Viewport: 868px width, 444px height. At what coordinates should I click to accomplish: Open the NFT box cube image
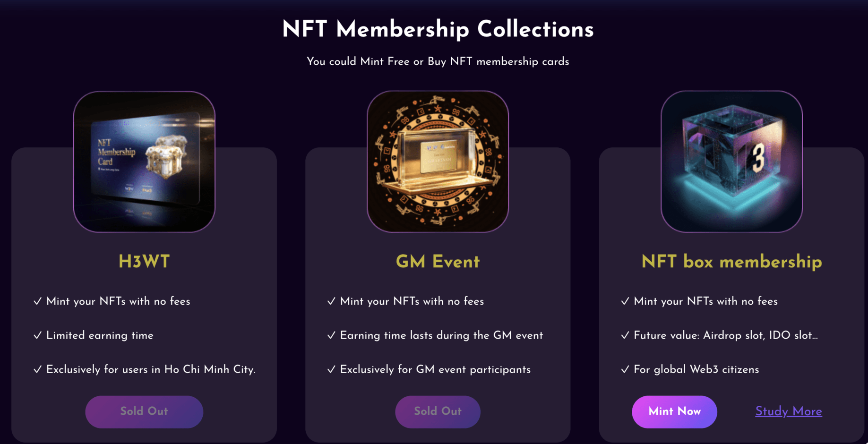tap(731, 162)
